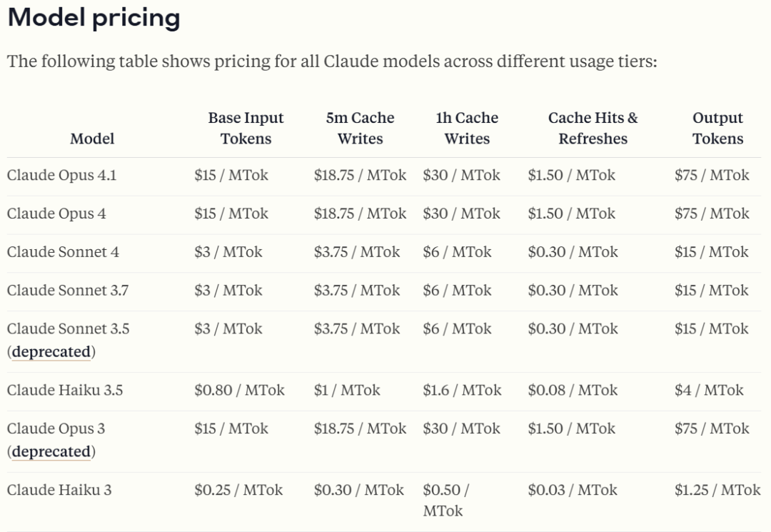Screen dimensions: 771x532
Task: Select the Claude Haiku 3 row name
Action: coord(59,490)
